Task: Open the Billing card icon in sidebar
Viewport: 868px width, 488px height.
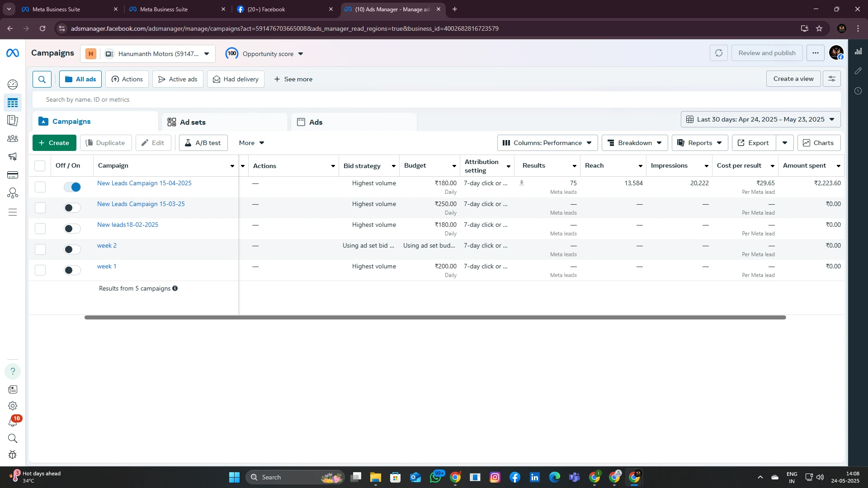Action: pos(13,175)
